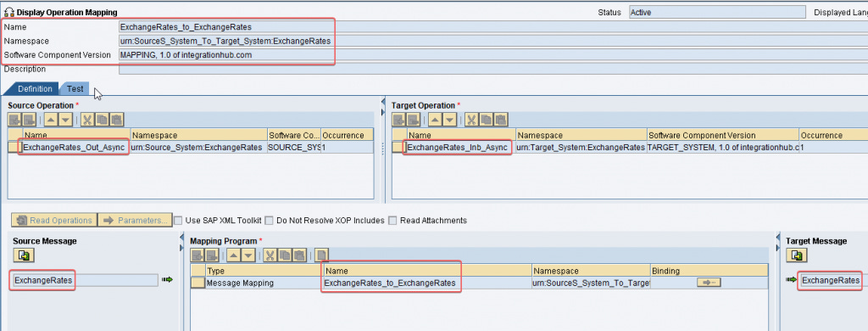Click Mapping Program Type column header

pos(264,271)
